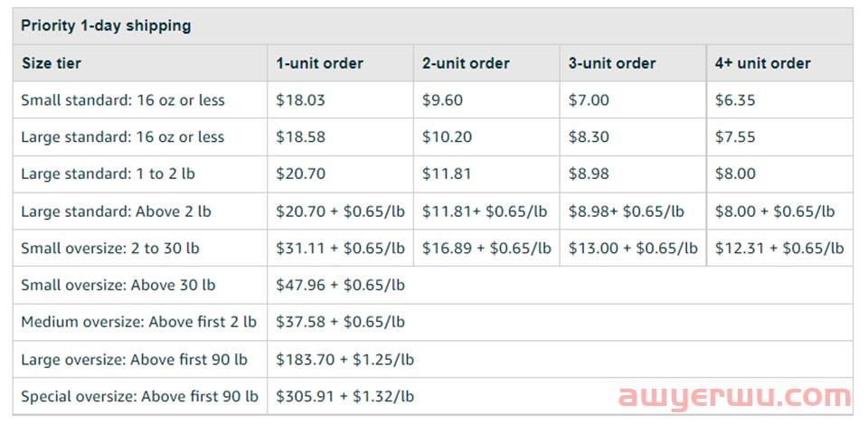Select the Small standard: 16 oz or less row

pyautogui.click(x=123, y=100)
